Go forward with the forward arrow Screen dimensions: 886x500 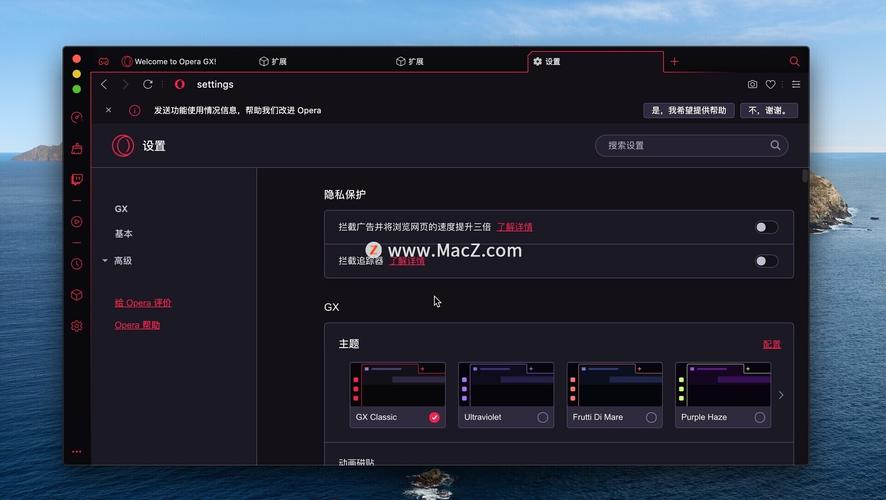(125, 84)
